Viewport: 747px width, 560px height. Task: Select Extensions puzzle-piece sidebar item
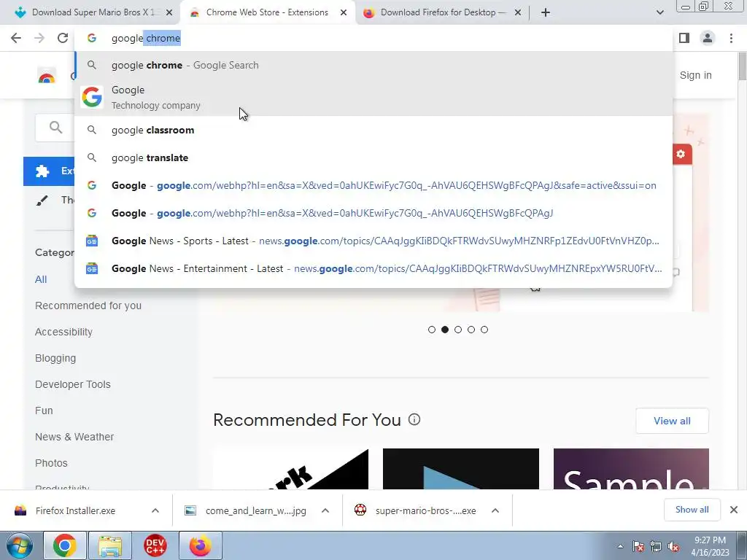[x=49, y=171]
